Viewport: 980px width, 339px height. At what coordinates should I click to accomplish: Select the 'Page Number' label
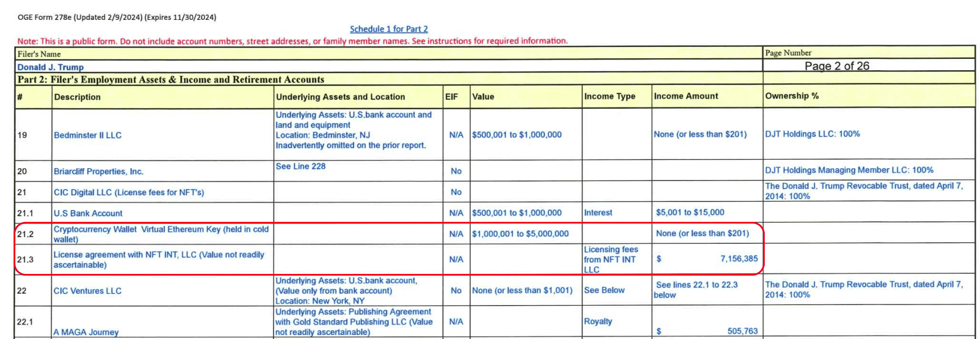789,53
